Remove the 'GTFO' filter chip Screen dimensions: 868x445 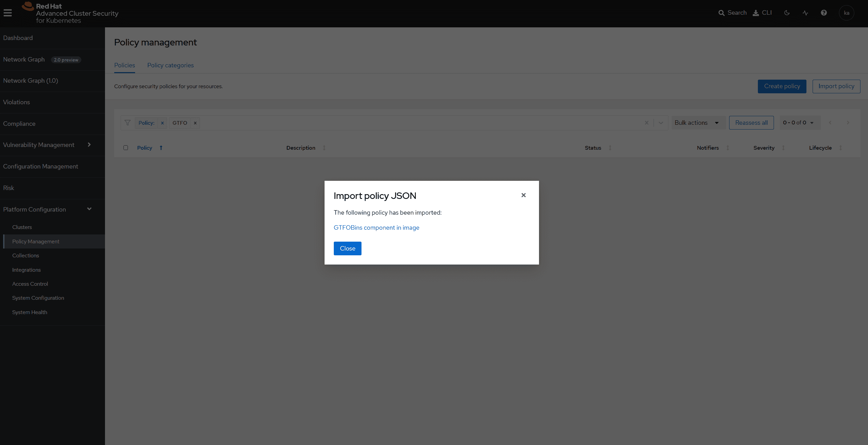195,123
